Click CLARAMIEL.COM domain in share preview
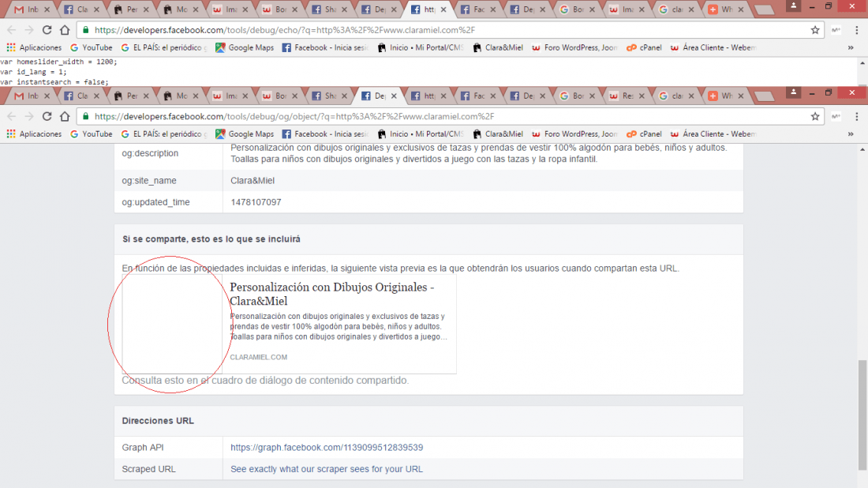 click(x=259, y=357)
